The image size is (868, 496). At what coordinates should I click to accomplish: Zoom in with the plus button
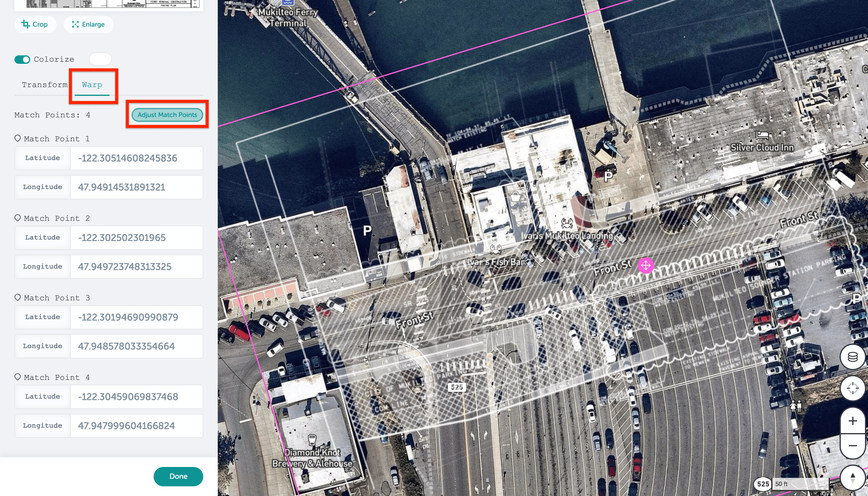[x=853, y=421]
